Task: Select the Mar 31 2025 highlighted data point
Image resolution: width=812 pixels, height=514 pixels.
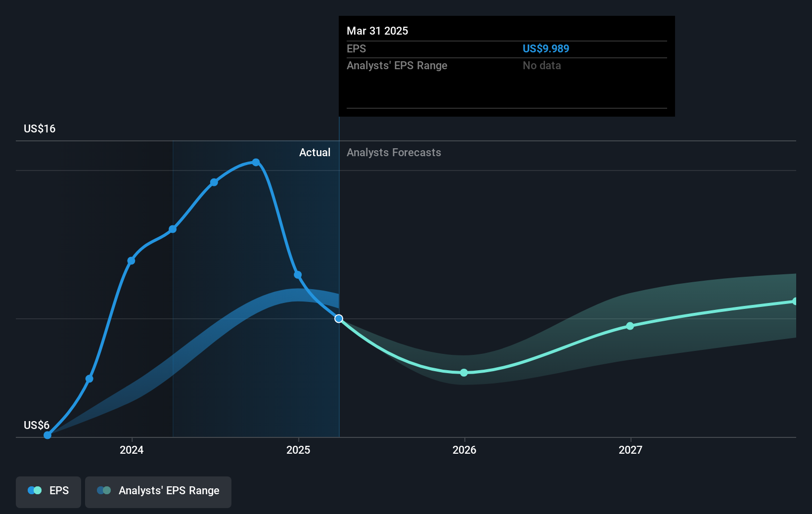Action: coord(339,319)
